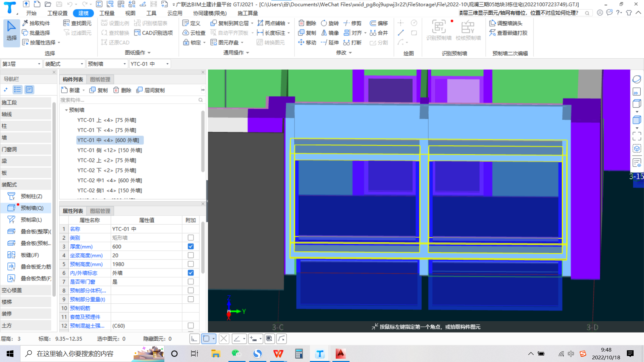Screen dimensions: 644x362
Task: Open the 云应用 ribbon tab
Action: (175, 13)
